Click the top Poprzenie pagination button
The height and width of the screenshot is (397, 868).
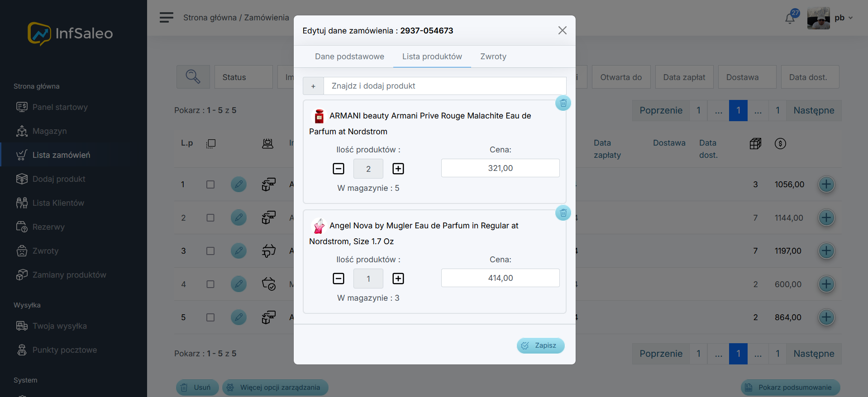click(x=661, y=110)
